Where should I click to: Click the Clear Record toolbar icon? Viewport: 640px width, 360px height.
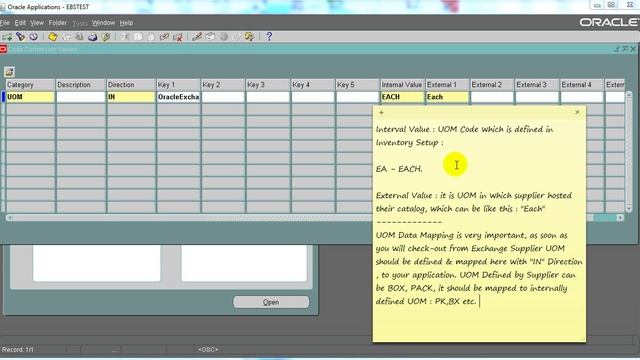(x=164, y=37)
